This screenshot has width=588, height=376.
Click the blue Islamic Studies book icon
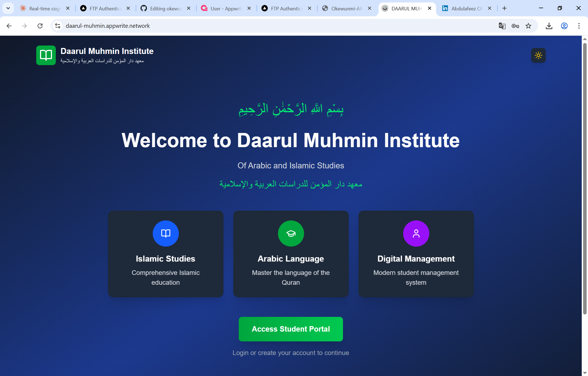tap(166, 234)
